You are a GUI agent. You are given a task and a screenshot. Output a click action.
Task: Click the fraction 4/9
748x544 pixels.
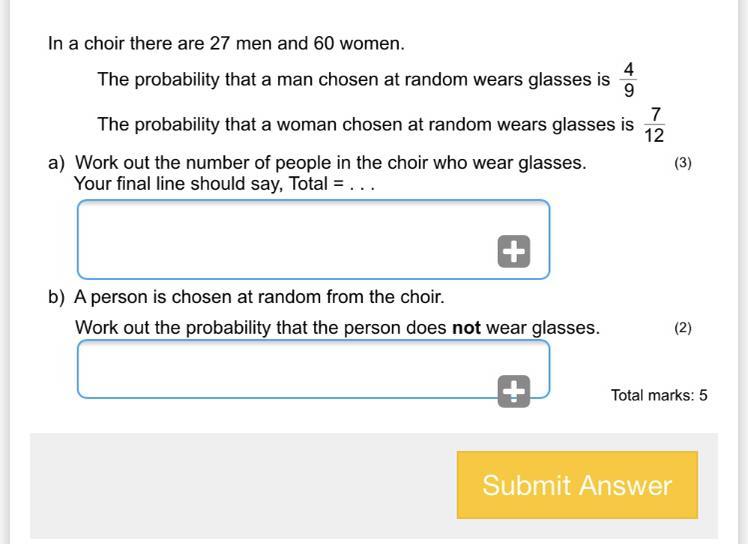[628, 80]
